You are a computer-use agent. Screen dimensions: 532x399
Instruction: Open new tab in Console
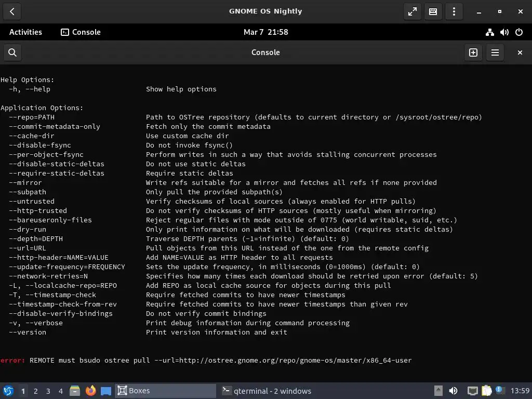473,52
